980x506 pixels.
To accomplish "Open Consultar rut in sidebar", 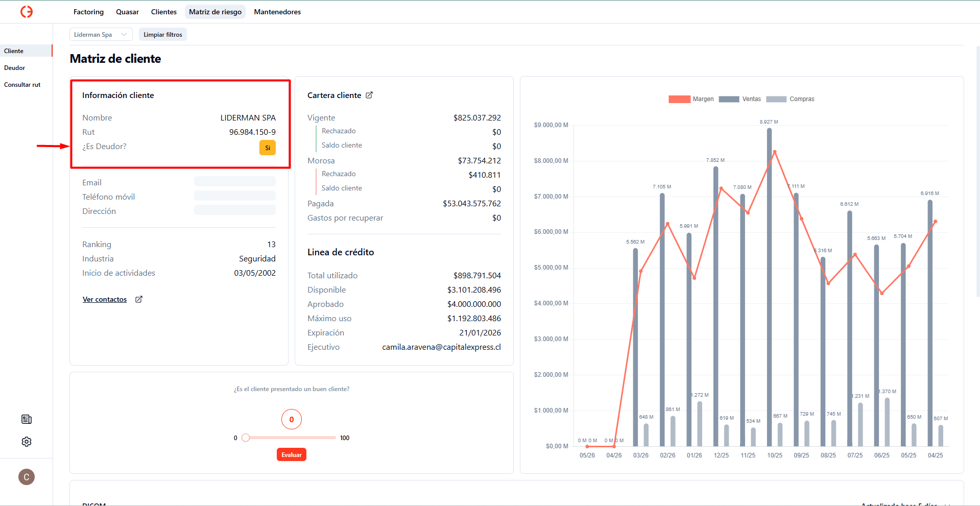I will coord(22,85).
